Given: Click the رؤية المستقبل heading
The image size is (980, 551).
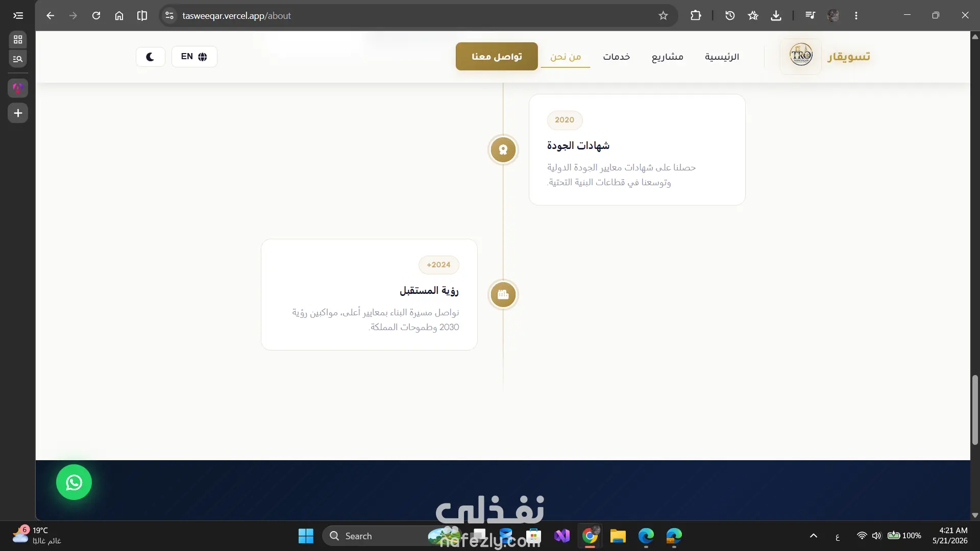Looking at the screenshot, I should (x=429, y=291).
